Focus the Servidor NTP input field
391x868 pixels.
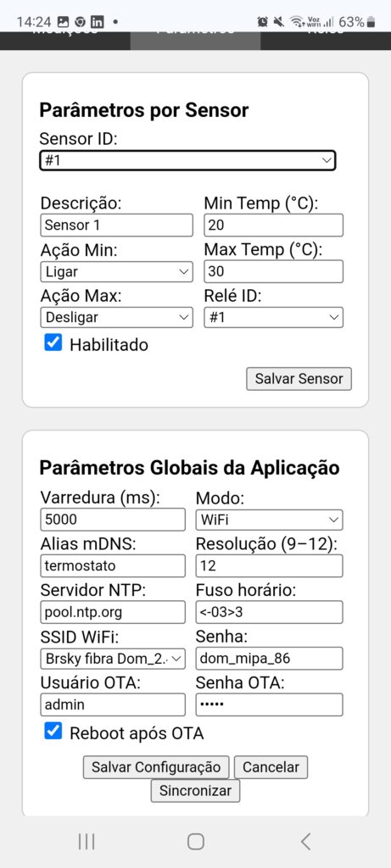point(113,612)
